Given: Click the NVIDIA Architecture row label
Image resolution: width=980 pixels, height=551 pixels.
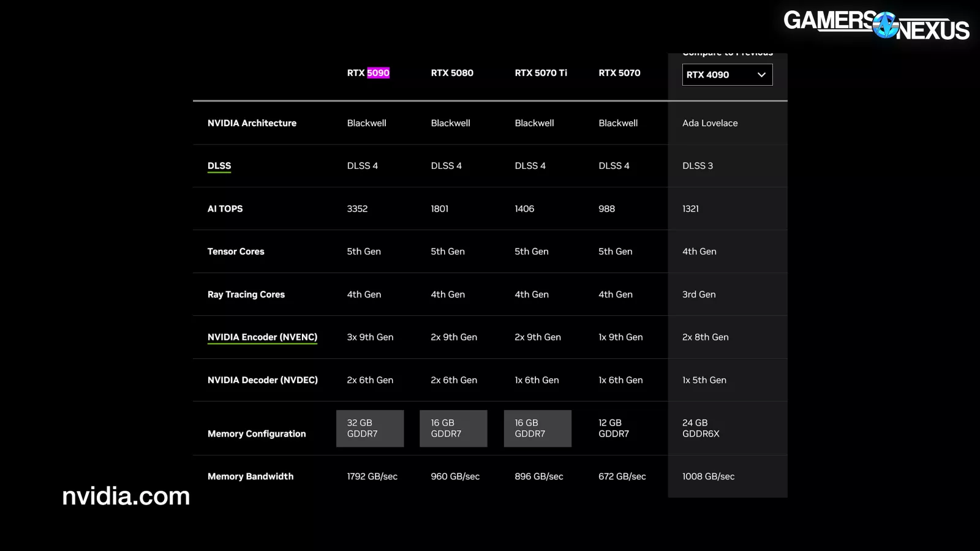Looking at the screenshot, I should tap(252, 123).
